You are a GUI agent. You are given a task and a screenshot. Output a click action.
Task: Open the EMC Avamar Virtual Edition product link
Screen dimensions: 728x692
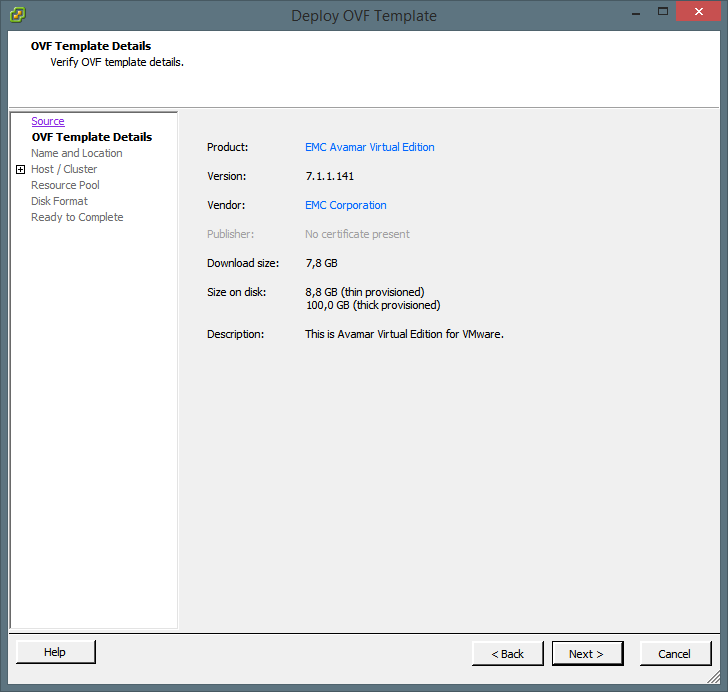tap(369, 147)
